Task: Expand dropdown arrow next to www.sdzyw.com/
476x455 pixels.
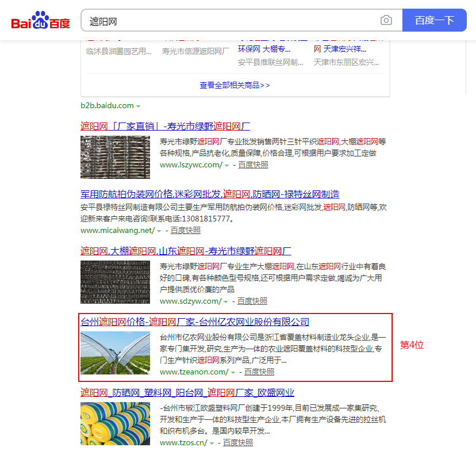Action: click(x=226, y=302)
